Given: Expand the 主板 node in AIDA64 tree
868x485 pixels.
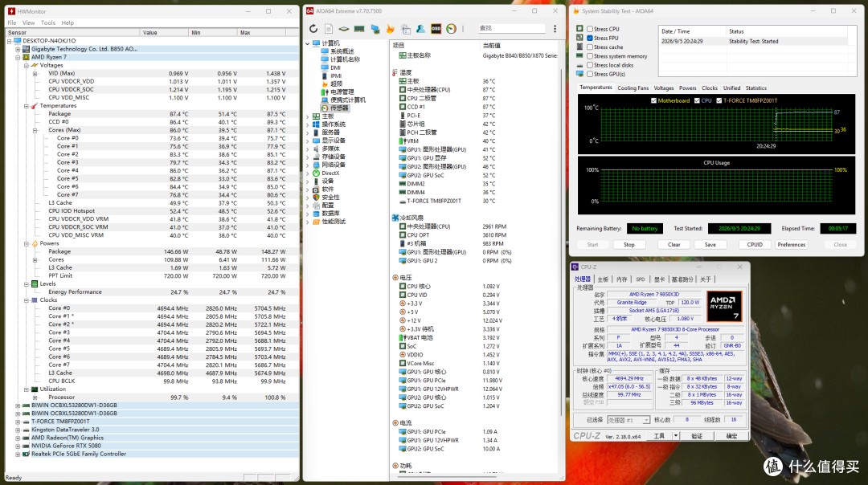Looking at the screenshot, I should click(308, 116).
